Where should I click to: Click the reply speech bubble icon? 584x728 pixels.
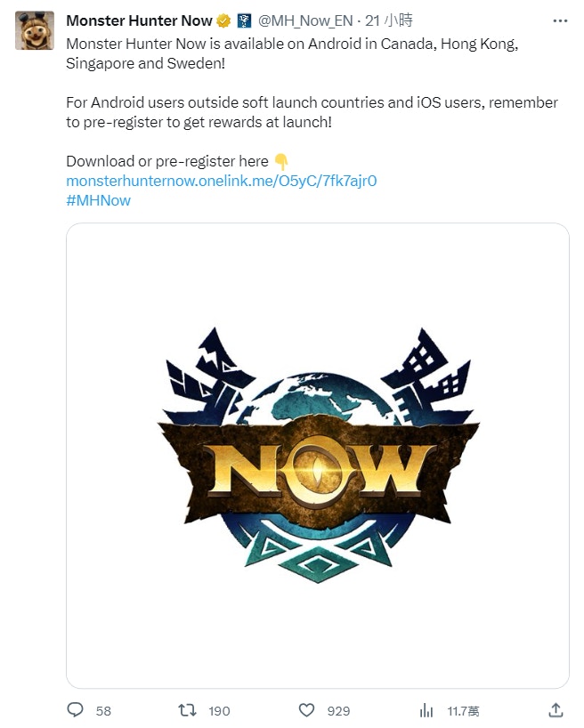[76, 710]
